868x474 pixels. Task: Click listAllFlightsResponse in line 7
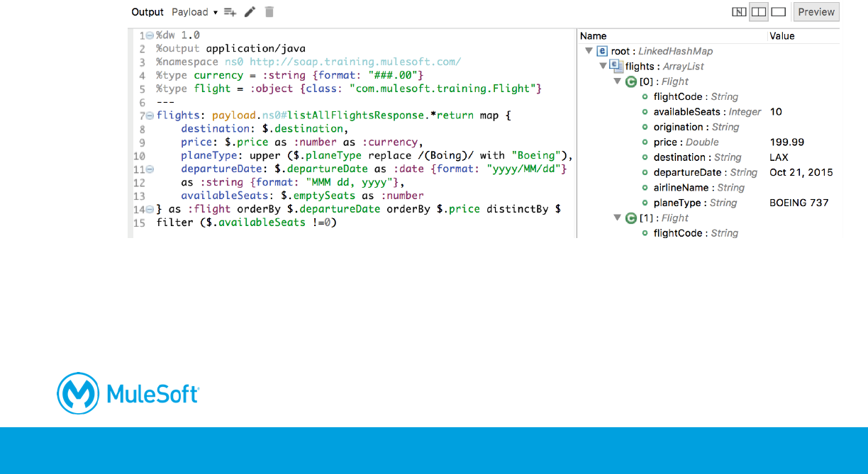[x=355, y=115]
